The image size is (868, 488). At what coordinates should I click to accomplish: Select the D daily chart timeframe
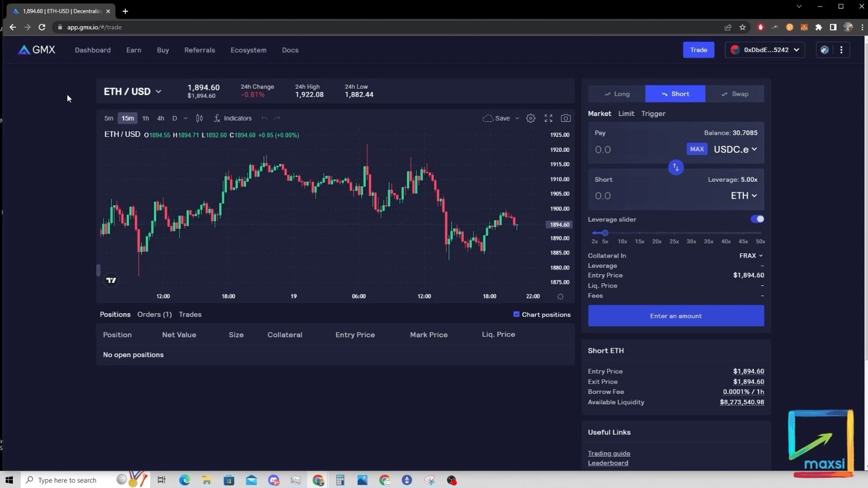pos(174,118)
